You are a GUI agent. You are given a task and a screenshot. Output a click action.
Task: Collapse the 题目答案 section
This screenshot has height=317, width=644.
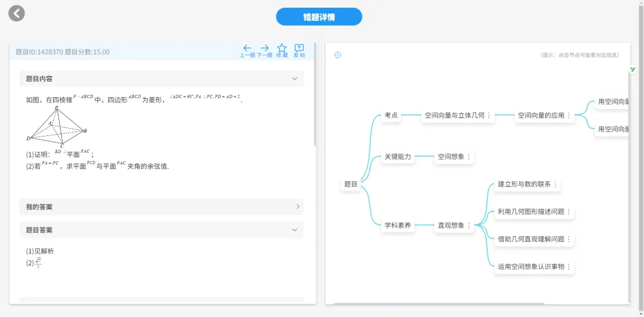tap(162, 230)
